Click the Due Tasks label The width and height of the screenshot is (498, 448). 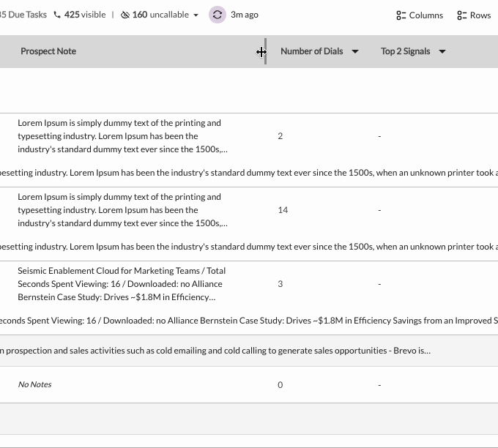tap(23, 15)
